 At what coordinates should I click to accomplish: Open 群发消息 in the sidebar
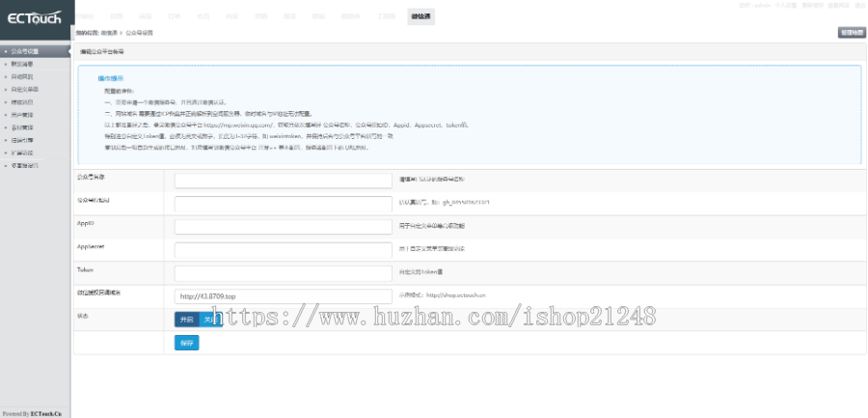(x=22, y=65)
